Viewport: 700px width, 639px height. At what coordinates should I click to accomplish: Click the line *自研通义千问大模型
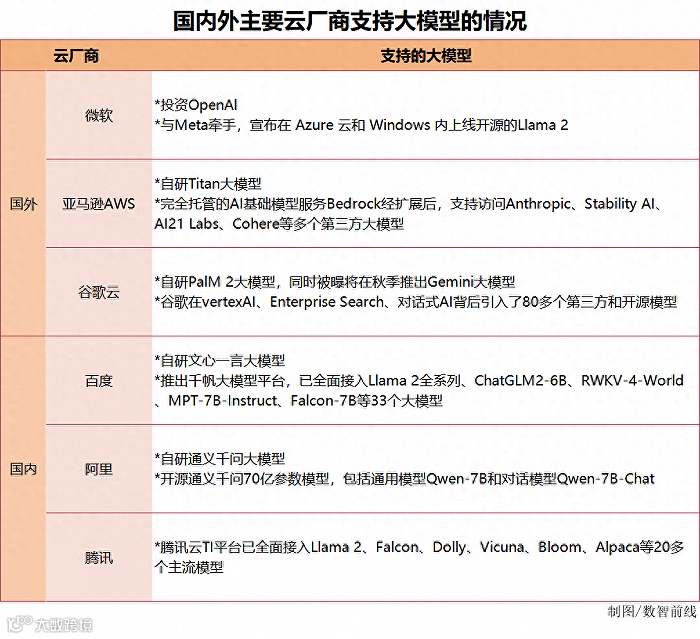click(x=220, y=459)
